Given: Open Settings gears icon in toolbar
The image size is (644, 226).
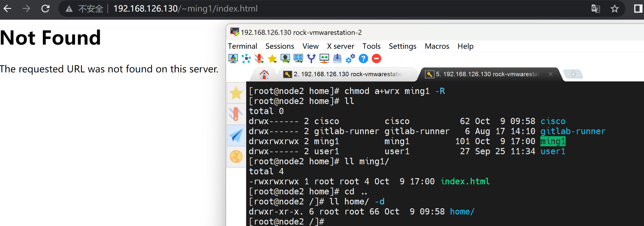Looking at the screenshot, I should point(350,58).
